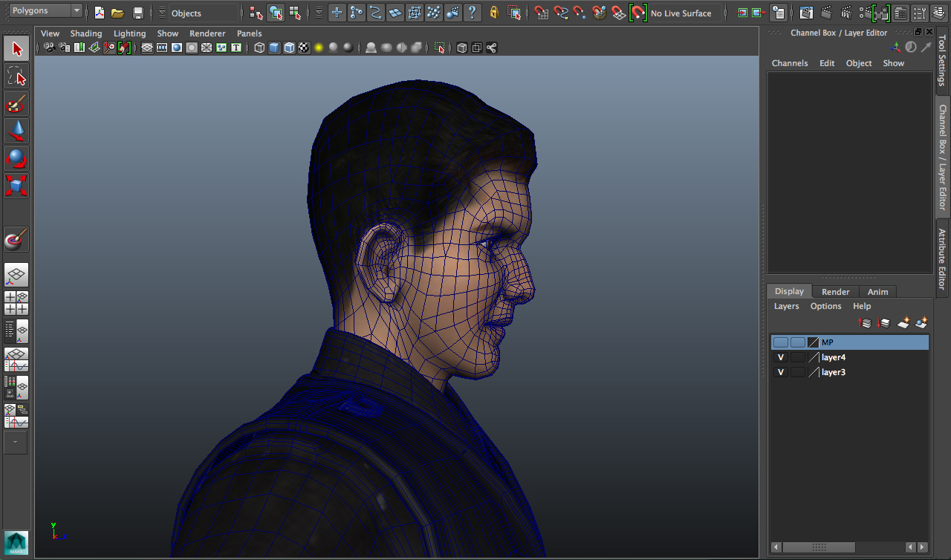
Task: Select the Move tool cone icon
Action: click(x=16, y=131)
